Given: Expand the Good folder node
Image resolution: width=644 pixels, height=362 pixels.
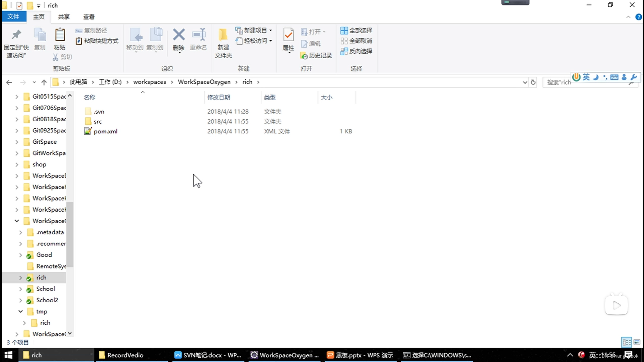Looking at the screenshot, I should pyautogui.click(x=20, y=255).
